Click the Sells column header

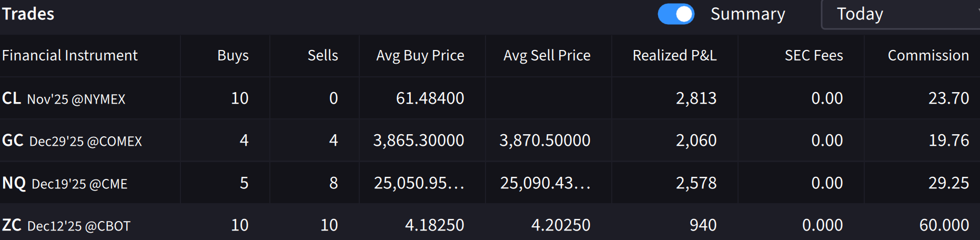[322, 55]
